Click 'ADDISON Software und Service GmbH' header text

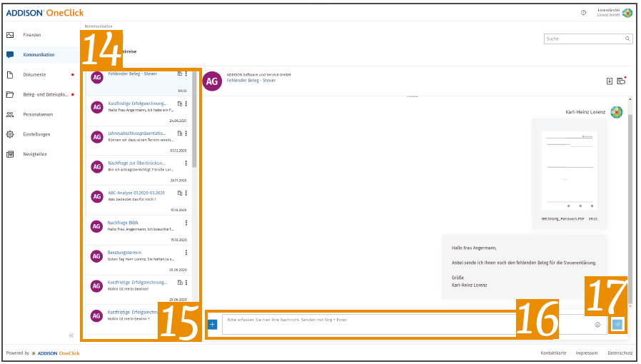258,75
